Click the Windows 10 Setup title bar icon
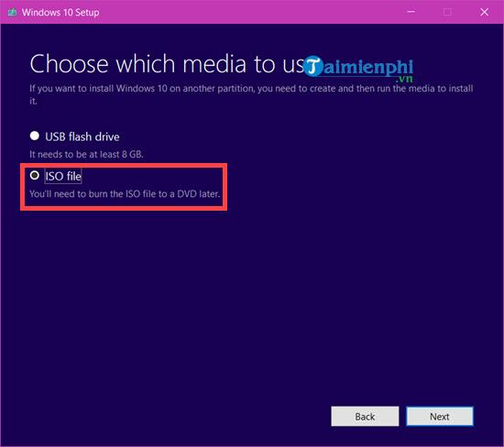Screen dimensions: 504x447 click(12, 12)
